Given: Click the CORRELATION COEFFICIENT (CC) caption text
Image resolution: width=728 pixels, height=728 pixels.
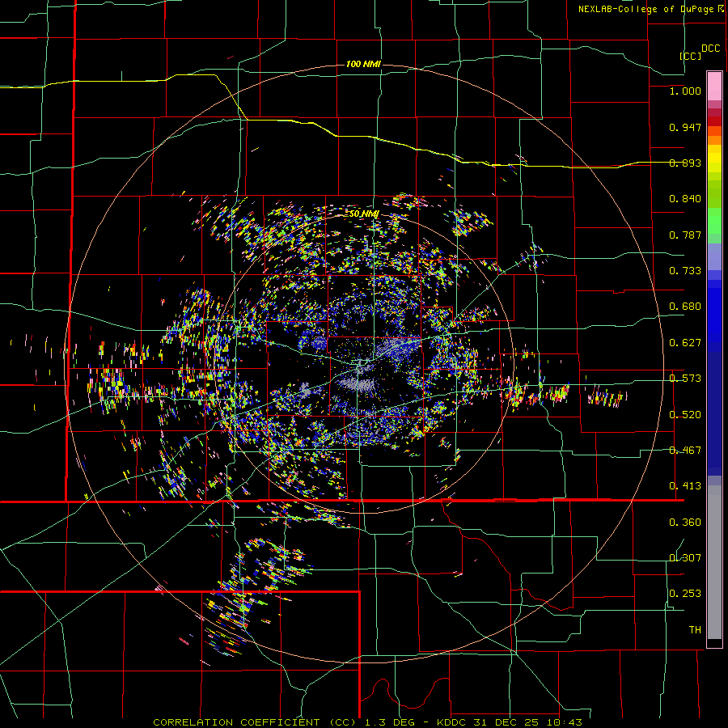Looking at the screenshot, I should tap(254, 722).
